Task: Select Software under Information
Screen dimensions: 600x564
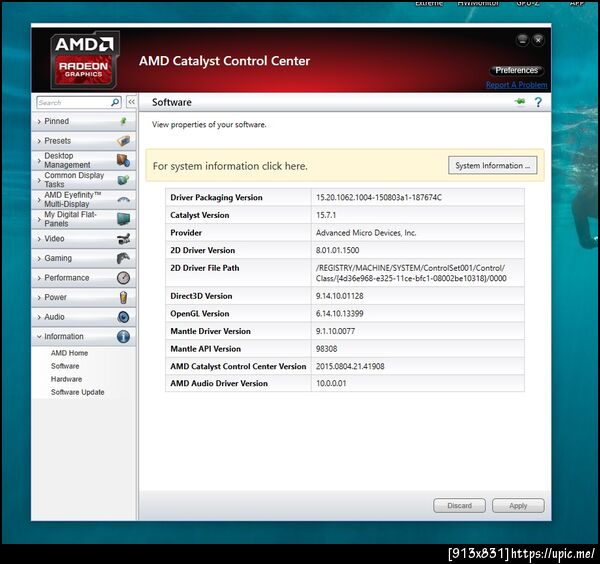Action: tap(65, 366)
